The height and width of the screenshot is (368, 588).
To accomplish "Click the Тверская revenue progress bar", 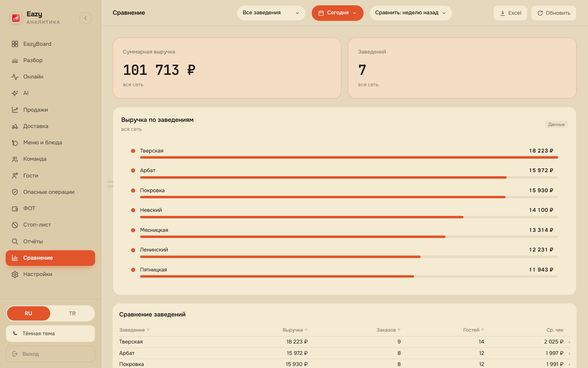I will (349, 157).
